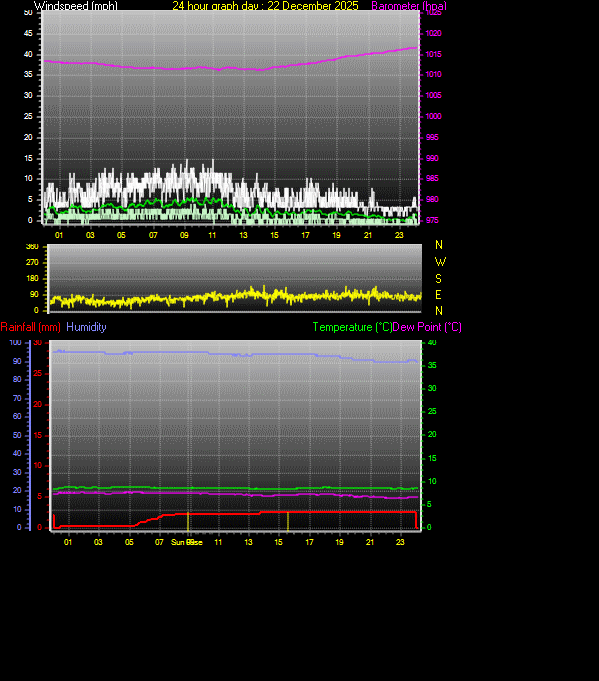Click windspeed axis value "40"
Viewport: 599px width, 681px height.
coord(28,54)
